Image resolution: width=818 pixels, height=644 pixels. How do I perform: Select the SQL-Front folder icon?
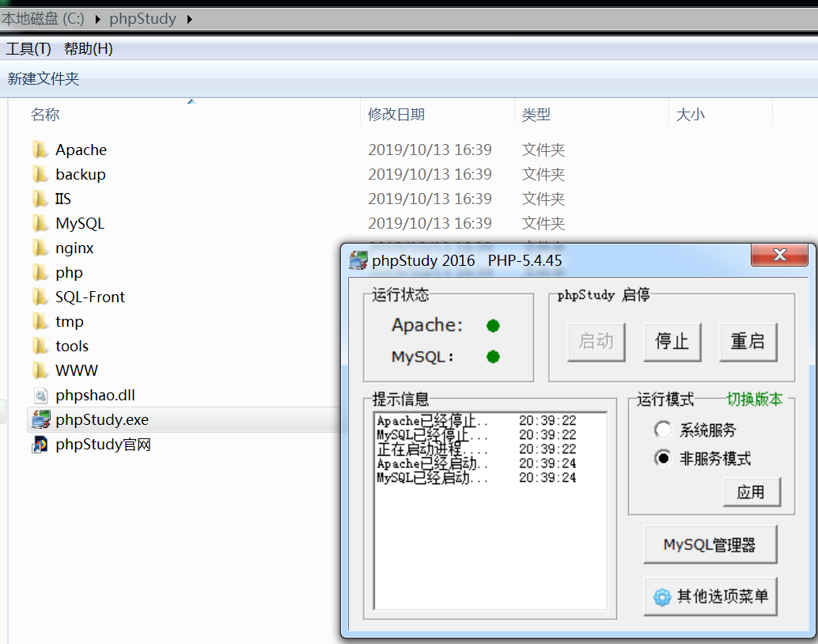(40, 297)
